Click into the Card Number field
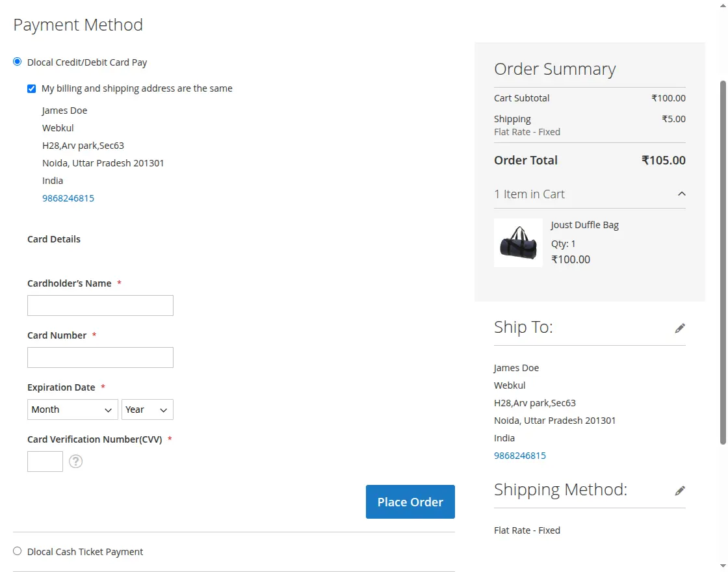Screen dimensions: 728x572 (100, 357)
